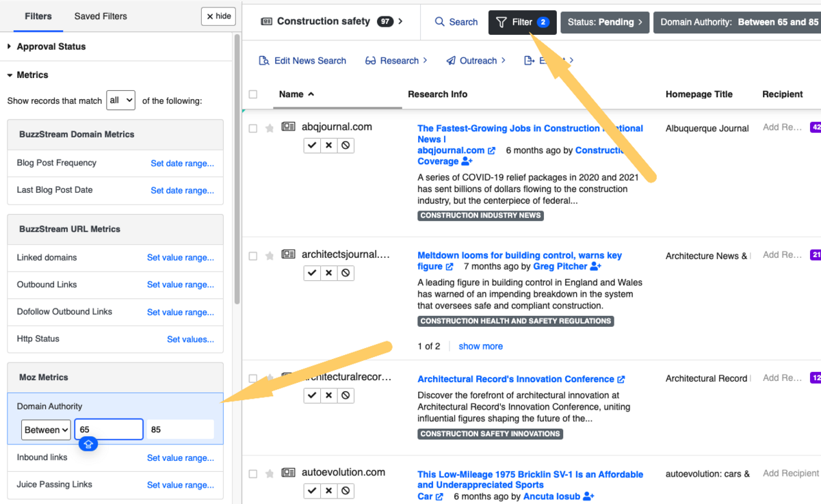
Task: Approve abqjournal.com with checkmark button
Action: 312,145
